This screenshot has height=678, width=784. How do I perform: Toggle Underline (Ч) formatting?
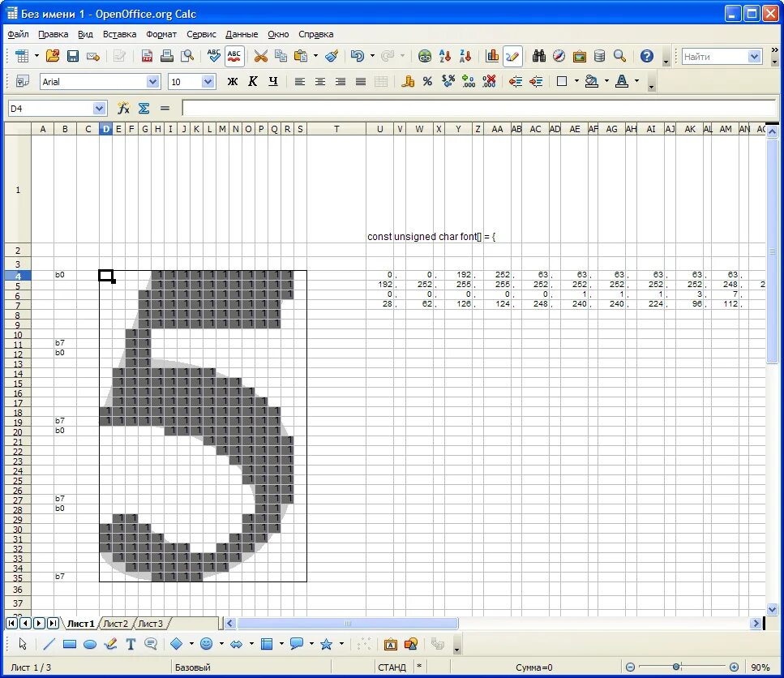[273, 81]
